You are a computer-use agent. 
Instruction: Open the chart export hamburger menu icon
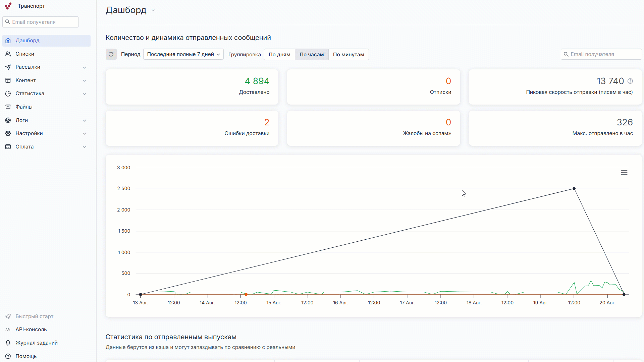[x=624, y=172]
